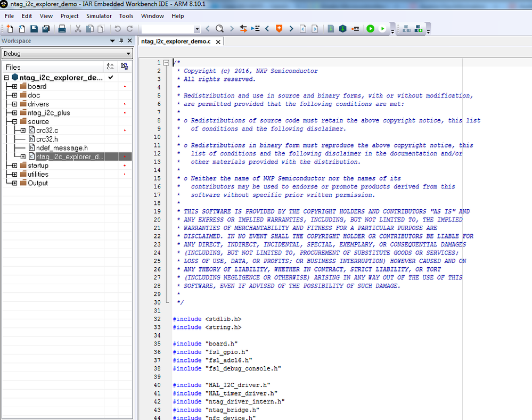Print the document with the printer icon

pos(62,29)
